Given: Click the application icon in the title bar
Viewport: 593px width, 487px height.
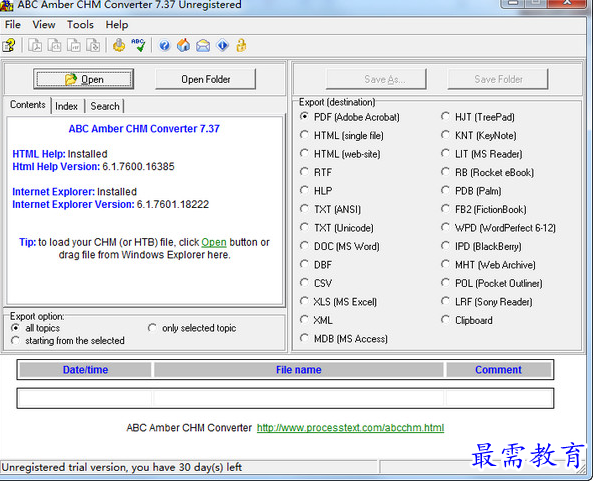Looking at the screenshot, I should [x=7, y=5].
